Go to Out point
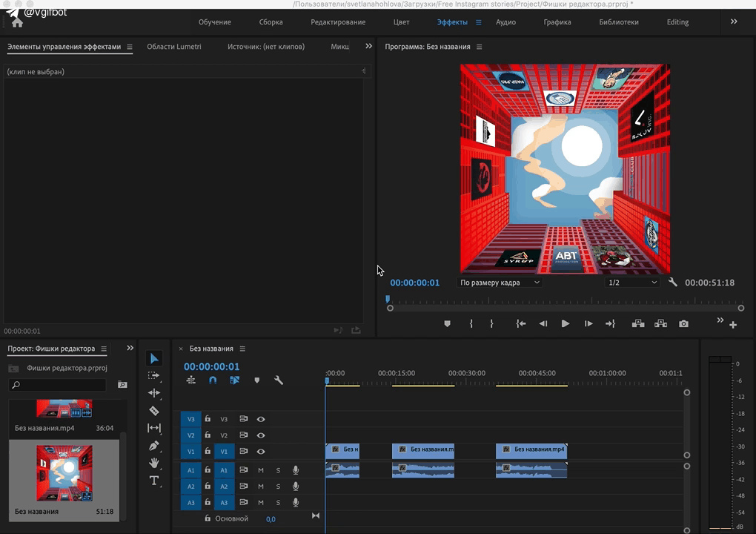 (x=611, y=323)
